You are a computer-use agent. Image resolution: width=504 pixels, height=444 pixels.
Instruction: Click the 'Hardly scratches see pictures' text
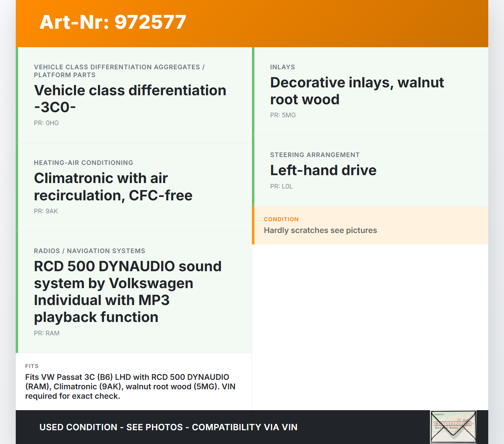(320, 230)
